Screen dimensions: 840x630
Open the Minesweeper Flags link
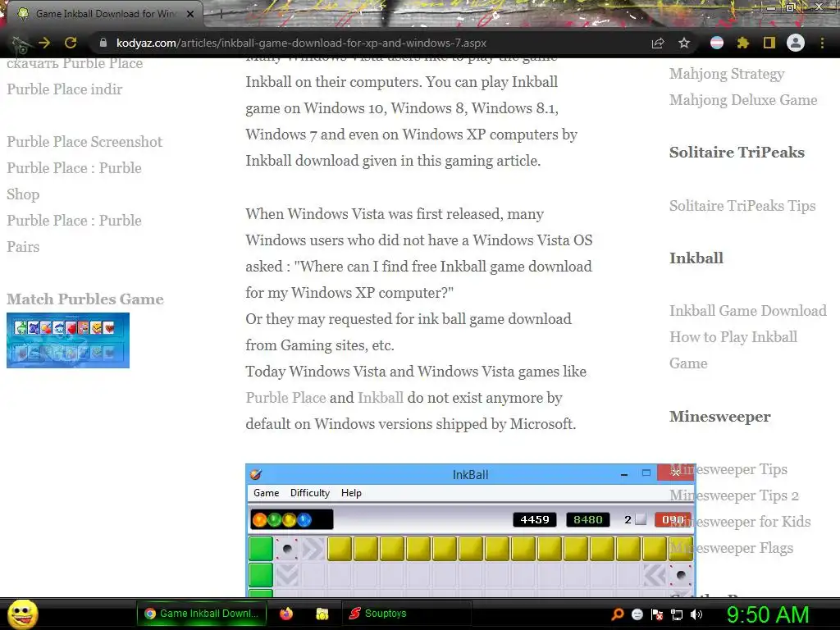[x=731, y=548]
